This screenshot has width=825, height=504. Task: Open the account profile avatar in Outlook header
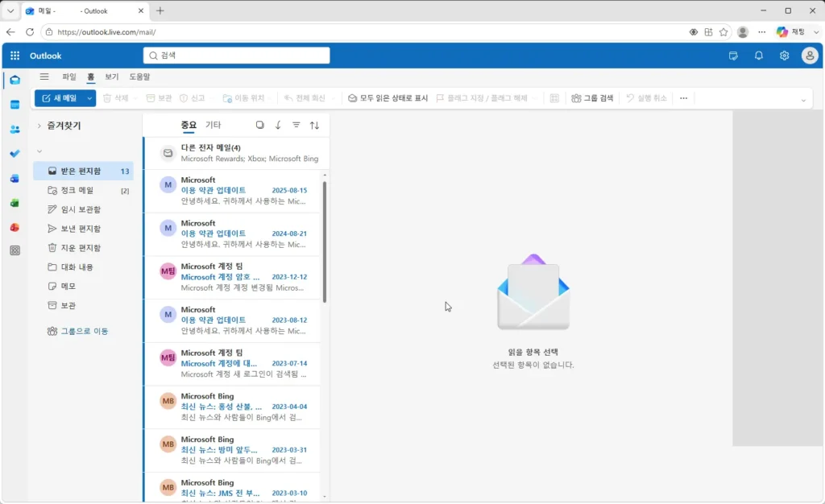coord(810,56)
